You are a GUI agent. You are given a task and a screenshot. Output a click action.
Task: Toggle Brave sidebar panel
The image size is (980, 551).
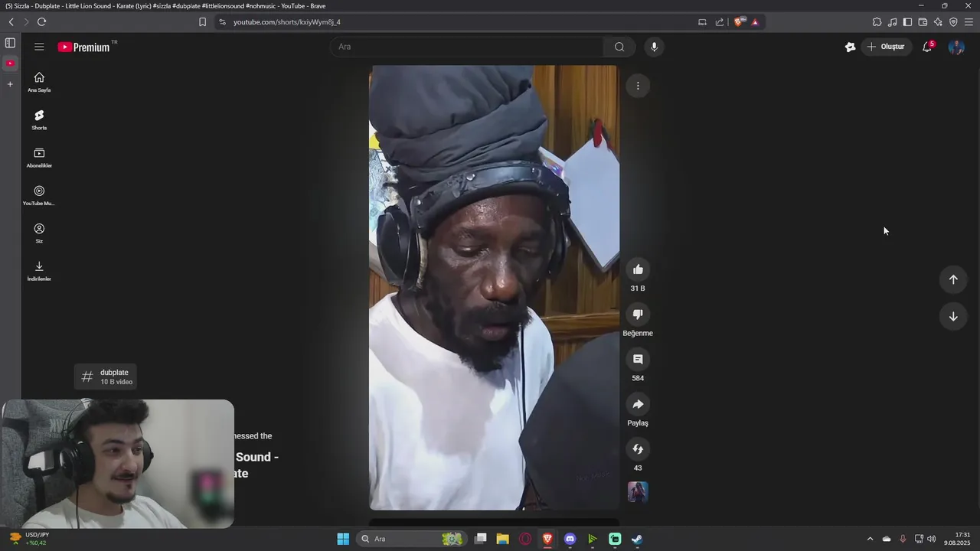click(907, 22)
